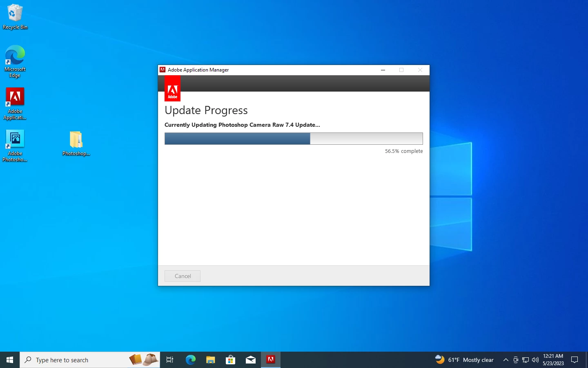Open Mail app from taskbar
This screenshot has height=368, width=588.
250,360
